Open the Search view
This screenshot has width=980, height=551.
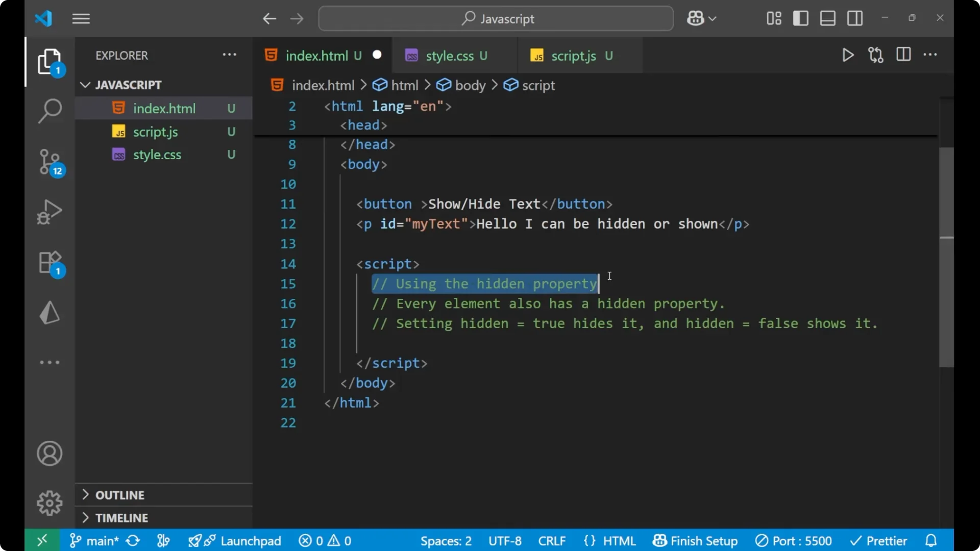(50, 111)
